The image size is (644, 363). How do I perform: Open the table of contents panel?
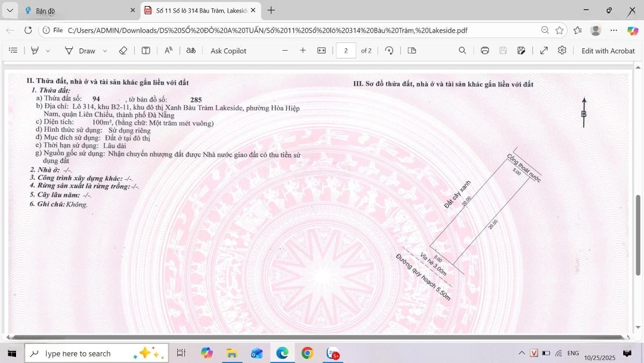pyautogui.click(x=13, y=51)
